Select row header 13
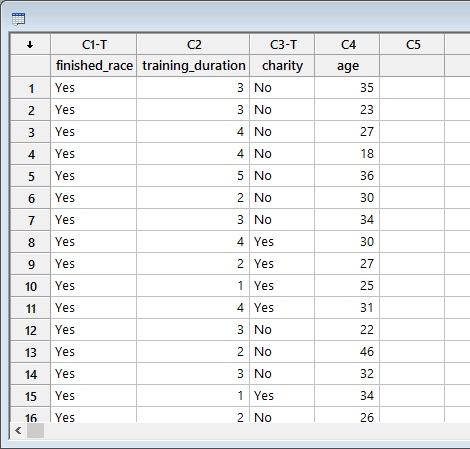This screenshot has height=449, width=470. point(30,352)
